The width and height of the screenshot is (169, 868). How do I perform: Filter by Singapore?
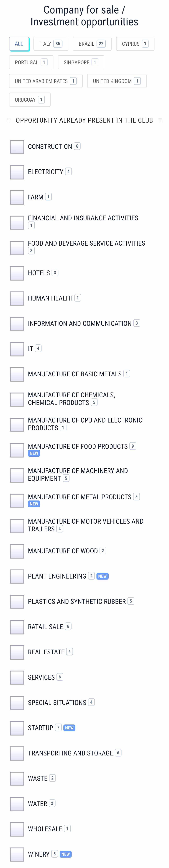tap(81, 62)
